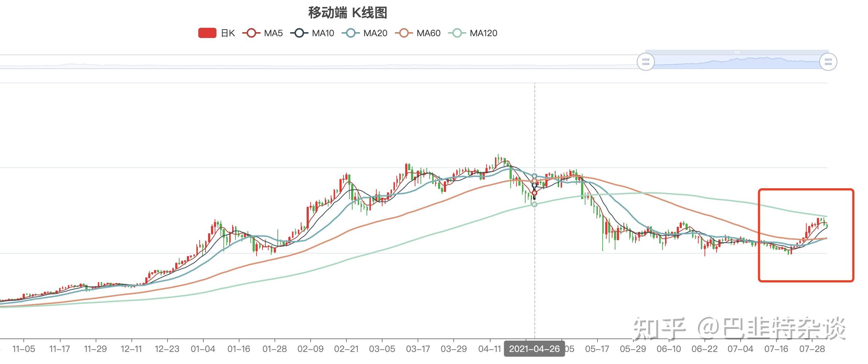The height and width of the screenshot is (364, 868).
Task: Select the MA20 legend circle icon
Action: [x=351, y=33]
